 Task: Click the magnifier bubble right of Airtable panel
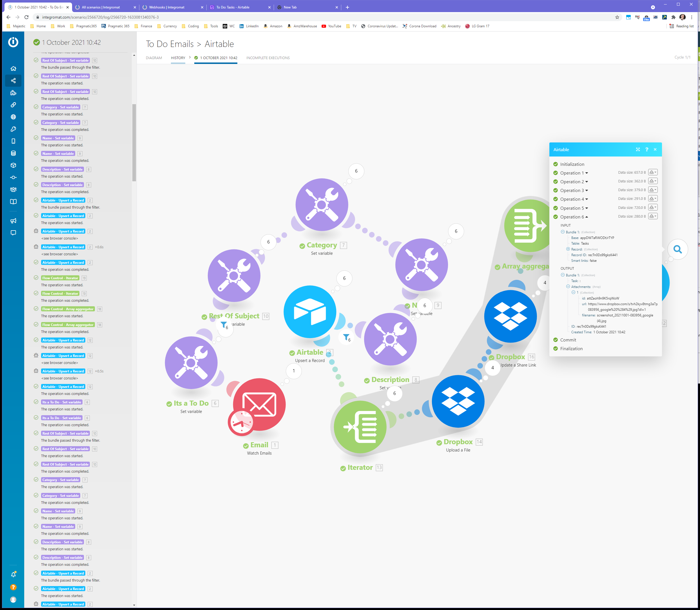677,249
